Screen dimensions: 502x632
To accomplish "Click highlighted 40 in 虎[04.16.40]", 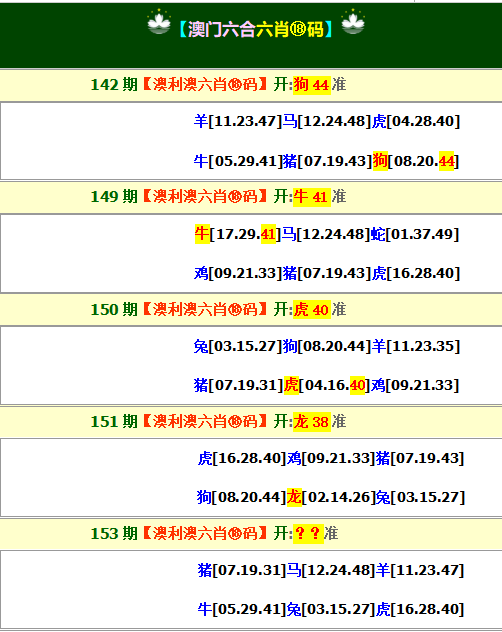I will pyautogui.click(x=357, y=385).
